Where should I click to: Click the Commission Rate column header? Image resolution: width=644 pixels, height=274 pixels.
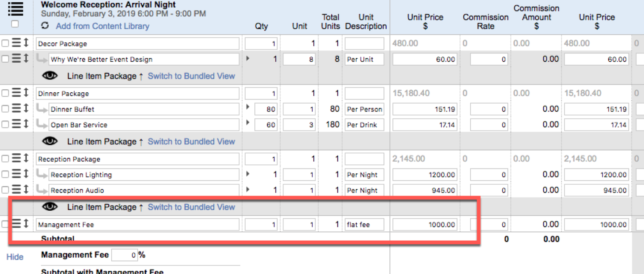(x=485, y=21)
